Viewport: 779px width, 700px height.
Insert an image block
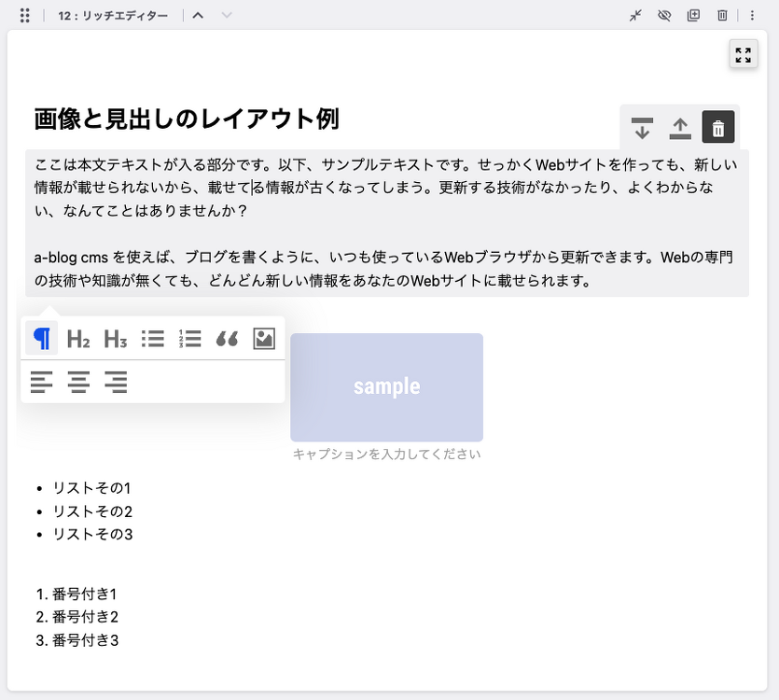[264, 338]
